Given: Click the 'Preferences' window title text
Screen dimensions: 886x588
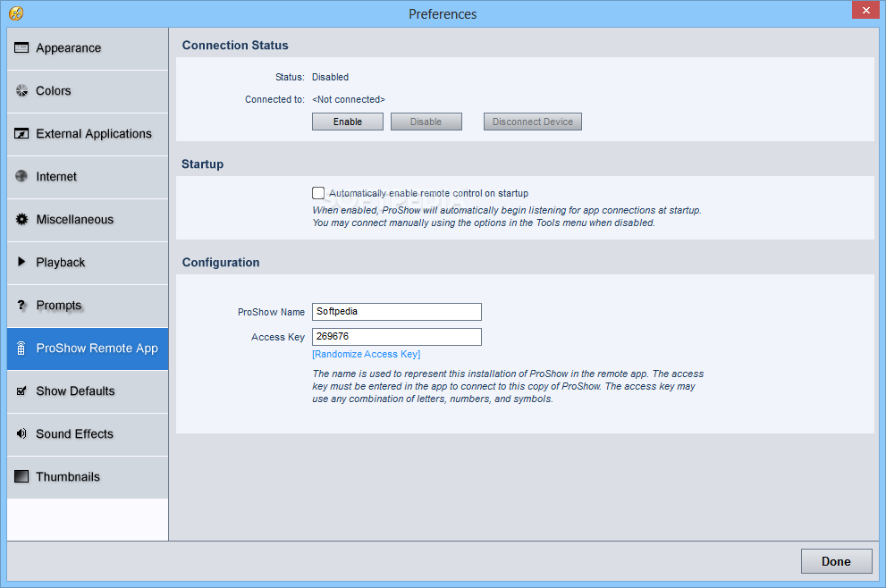Looking at the screenshot, I should pos(443,14).
